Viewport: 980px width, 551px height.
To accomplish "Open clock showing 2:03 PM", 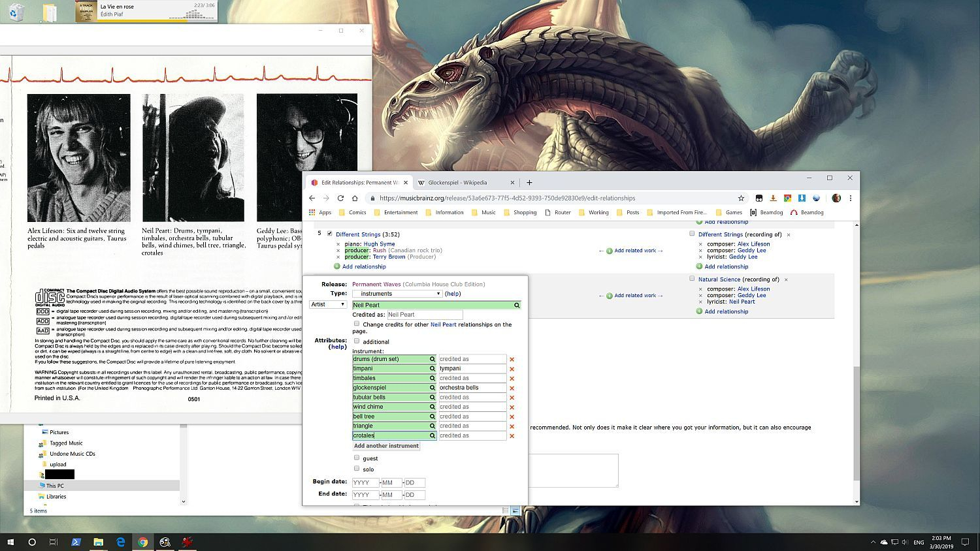I will point(941,542).
